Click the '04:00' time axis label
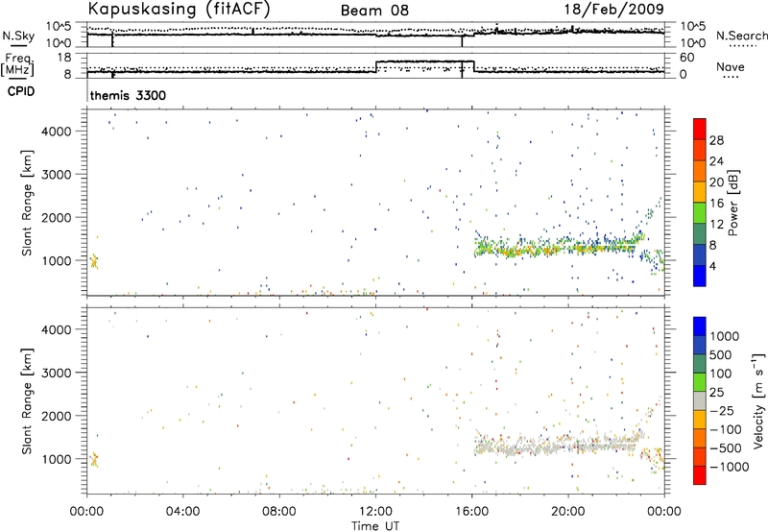The image size is (768, 532). (182, 512)
